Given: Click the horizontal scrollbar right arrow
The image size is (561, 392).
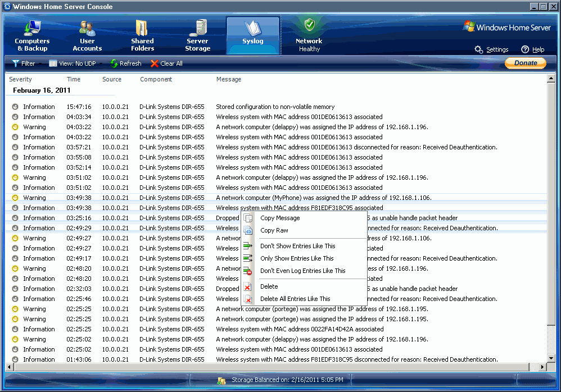Looking at the screenshot, I should [x=542, y=367].
